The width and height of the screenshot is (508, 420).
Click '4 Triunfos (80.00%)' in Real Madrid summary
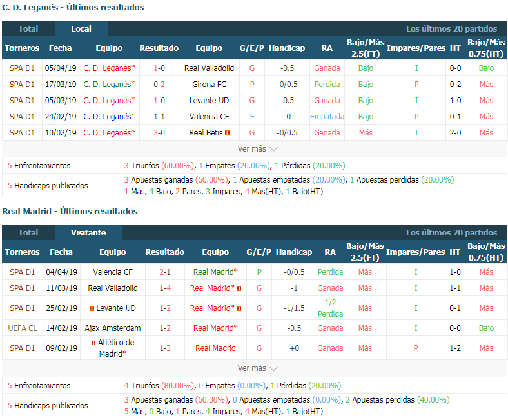point(159,386)
